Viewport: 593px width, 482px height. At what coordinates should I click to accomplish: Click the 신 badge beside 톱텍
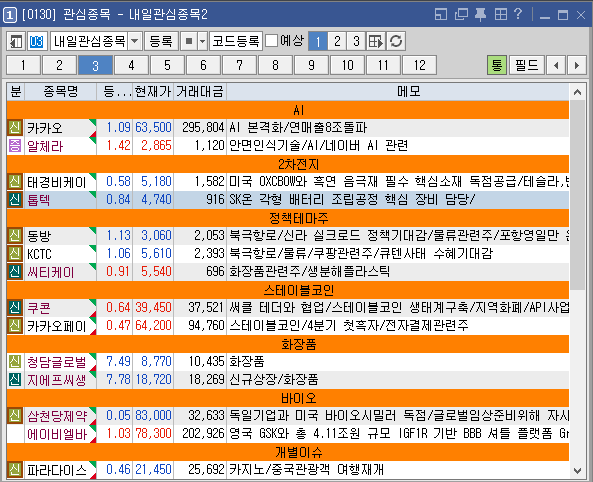pos(15,199)
